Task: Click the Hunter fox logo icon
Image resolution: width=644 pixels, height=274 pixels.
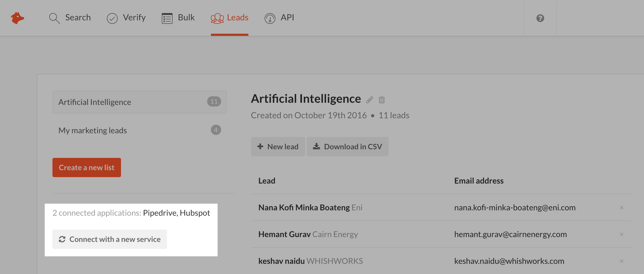Action: pyautogui.click(x=17, y=18)
